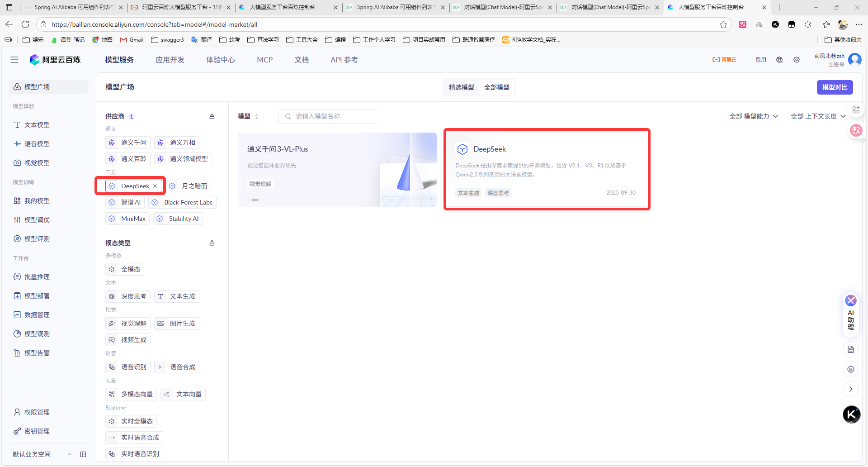868x467 pixels.
Task: Open 全部 上下文长度 dropdown
Action: [x=818, y=116]
